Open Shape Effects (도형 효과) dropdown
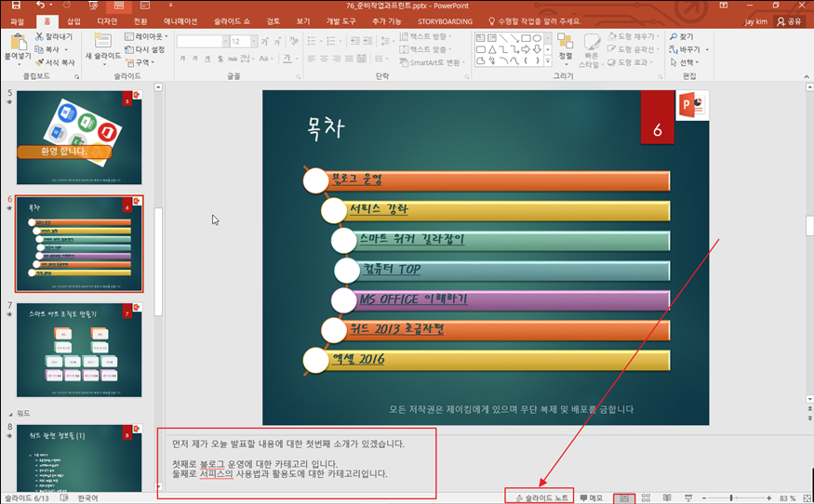Viewport: 814px width, 504px height. (x=630, y=62)
